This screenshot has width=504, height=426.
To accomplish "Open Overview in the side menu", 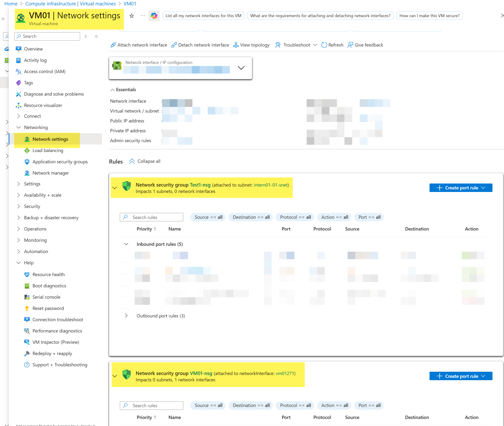I will pyautogui.click(x=33, y=49).
